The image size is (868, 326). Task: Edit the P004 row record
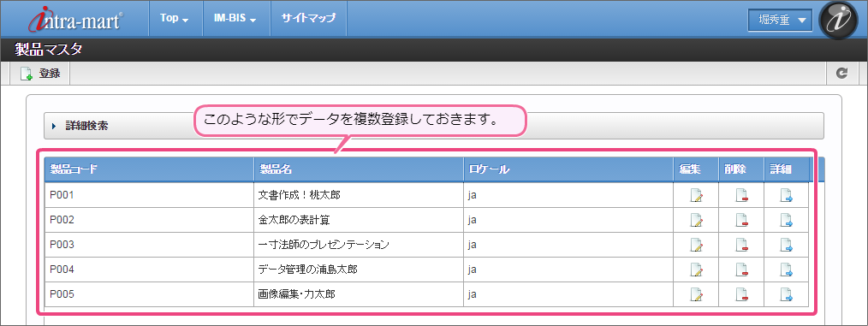pyautogui.click(x=696, y=270)
